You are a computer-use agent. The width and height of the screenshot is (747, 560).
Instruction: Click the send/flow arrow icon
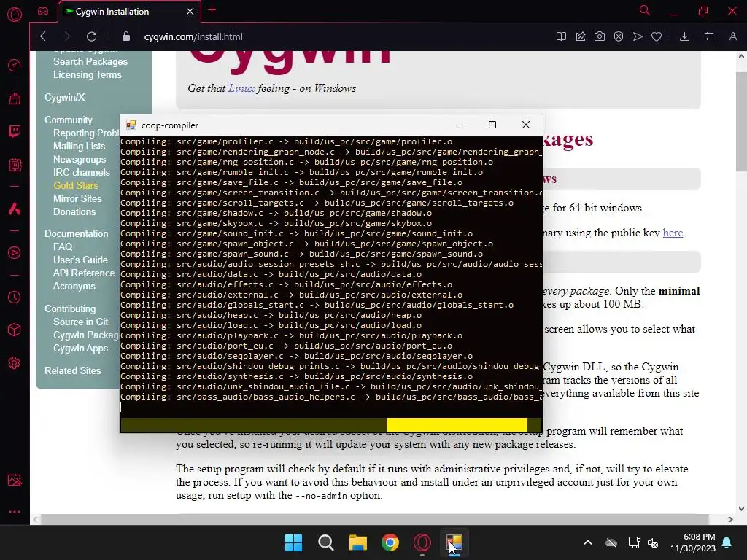pyautogui.click(x=638, y=36)
